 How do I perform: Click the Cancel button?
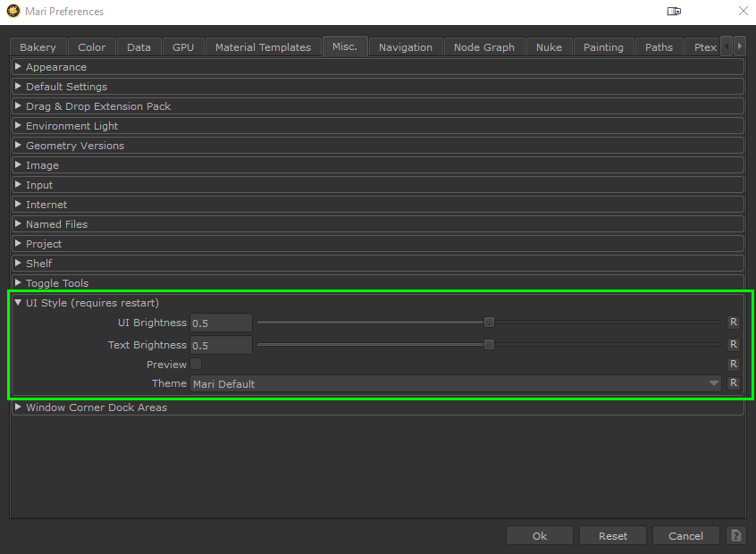point(685,535)
